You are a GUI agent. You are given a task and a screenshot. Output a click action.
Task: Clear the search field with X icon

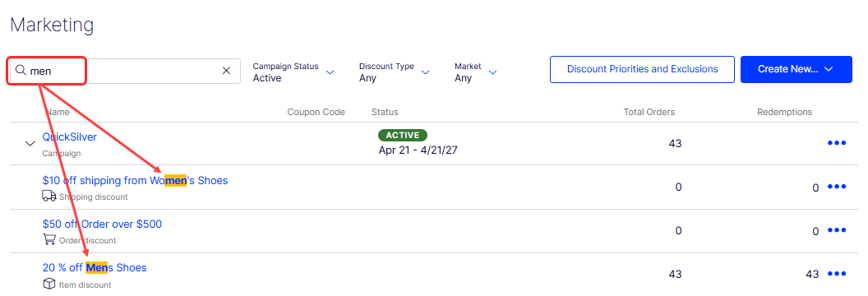226,71
